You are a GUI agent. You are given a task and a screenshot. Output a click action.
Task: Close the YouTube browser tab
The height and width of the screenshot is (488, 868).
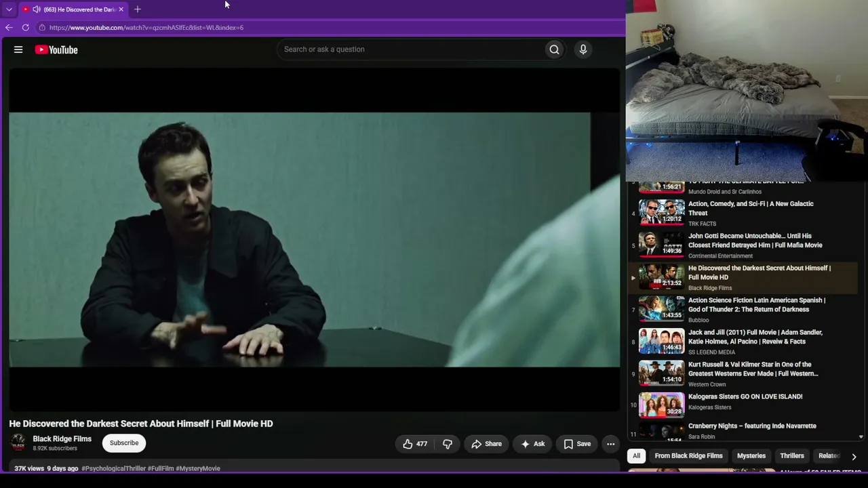[121, 9]
